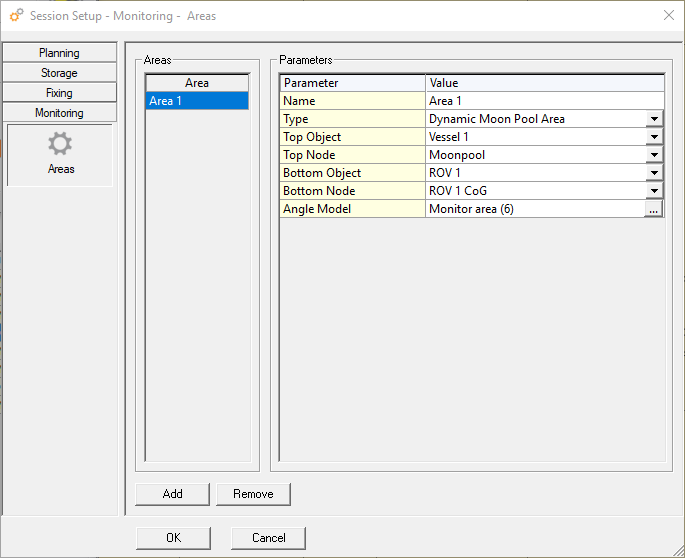Confirm with the OK button
The height and width of the screenshot is (558, 685).
tap(173, 538)
